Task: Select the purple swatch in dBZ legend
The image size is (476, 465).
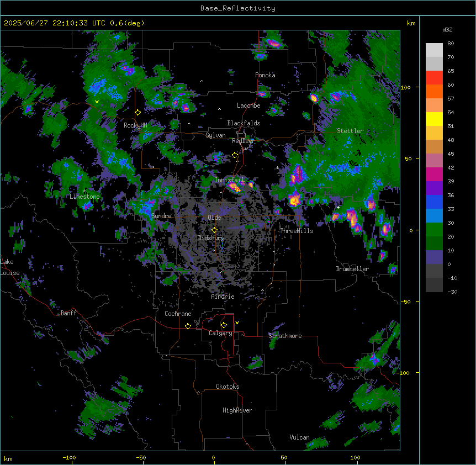Action: 434,188
